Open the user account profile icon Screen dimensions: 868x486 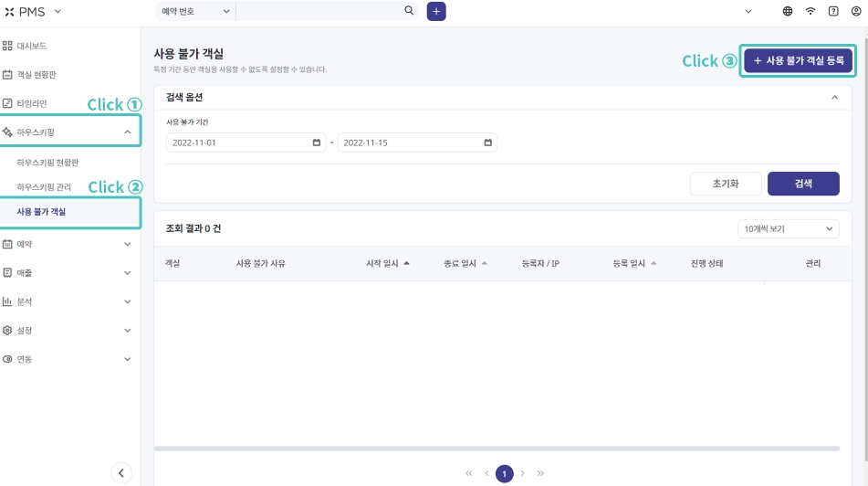tap(856, 11)
